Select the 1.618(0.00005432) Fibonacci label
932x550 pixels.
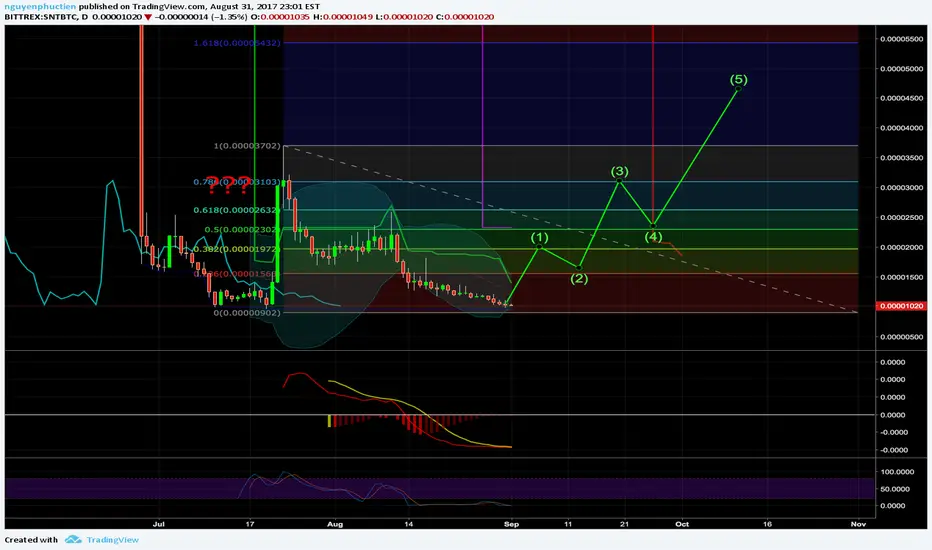point(237,43)
